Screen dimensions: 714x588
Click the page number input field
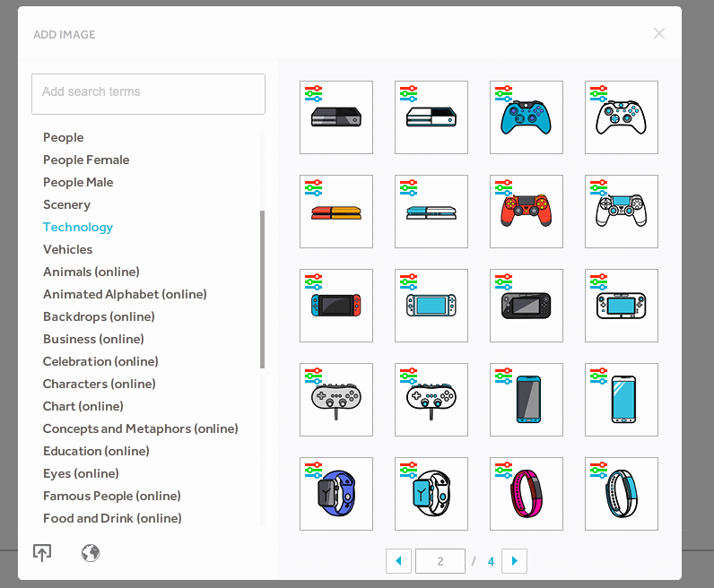point(440,561)
